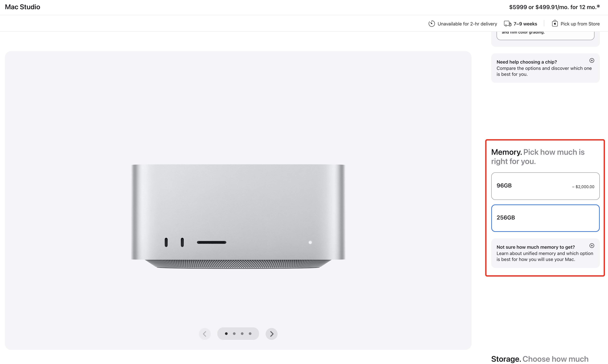This screenshot has height=364, width=608.
Task: Click the 2-hr delivery clock icon
Action: (431, 24)
